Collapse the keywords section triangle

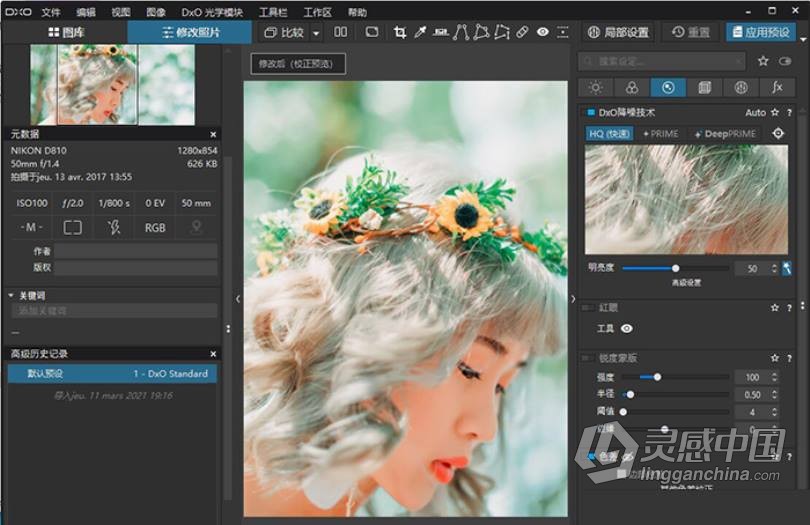pyautogui.click(x=11, y=296)
